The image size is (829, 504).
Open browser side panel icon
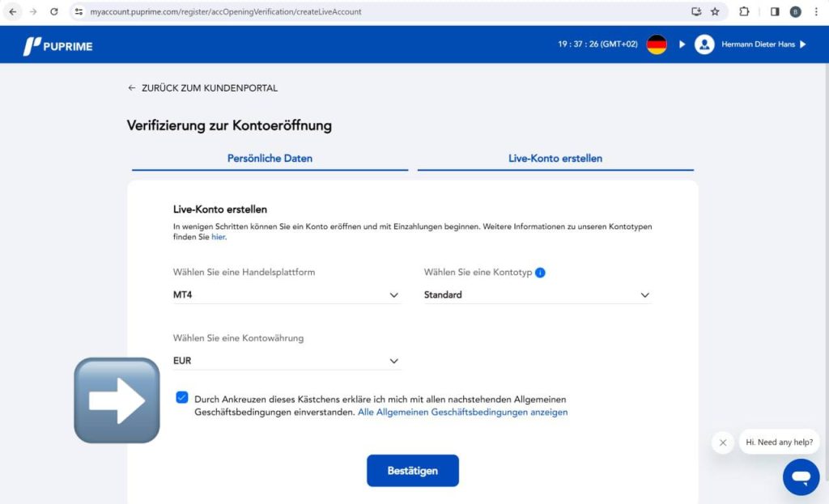(x=775, y=12)
